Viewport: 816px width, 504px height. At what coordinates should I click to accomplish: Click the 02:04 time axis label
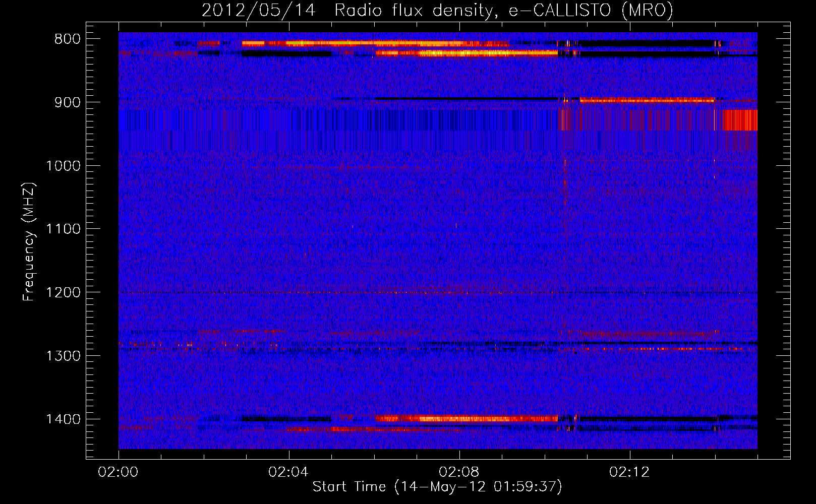click(x=288, y=472)
